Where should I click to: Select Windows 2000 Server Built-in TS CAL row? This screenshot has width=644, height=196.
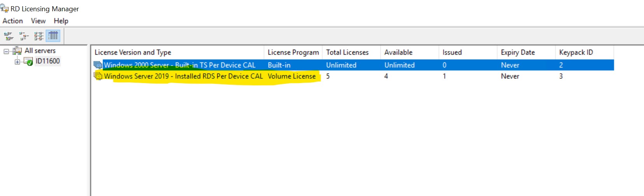[353, 65]
